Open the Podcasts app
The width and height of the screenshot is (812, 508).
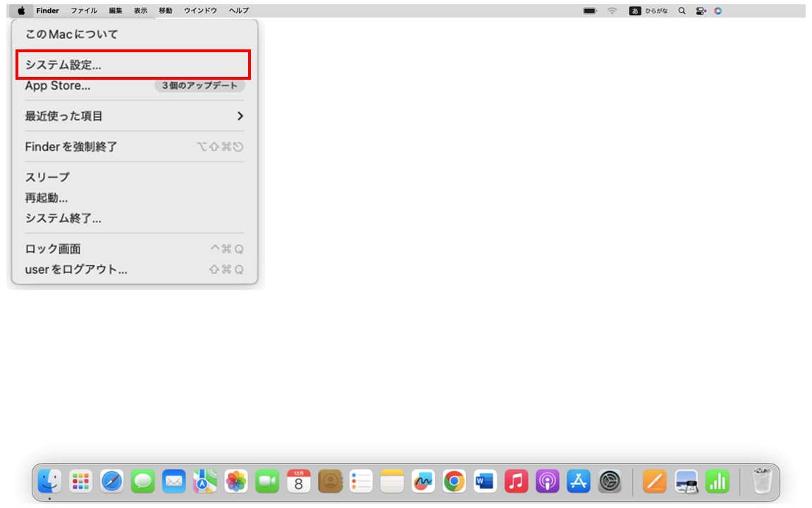[546, 483]
